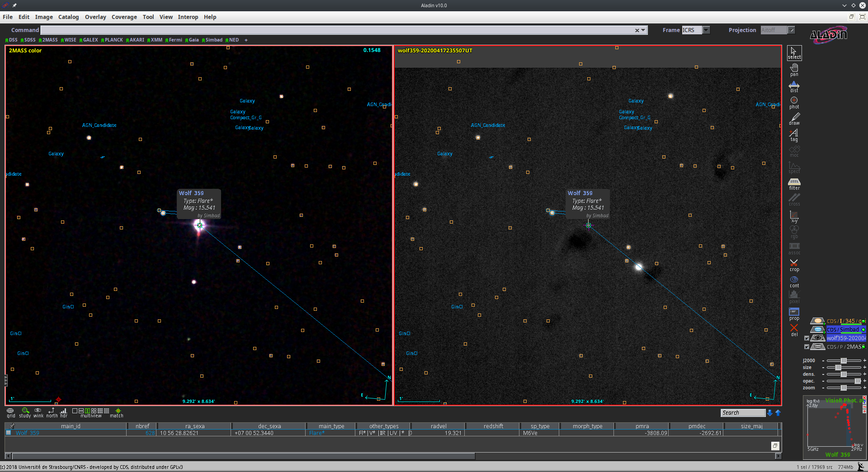The image size is (868, 472).
Task: Open the filter tool
Action: [794, 184]
